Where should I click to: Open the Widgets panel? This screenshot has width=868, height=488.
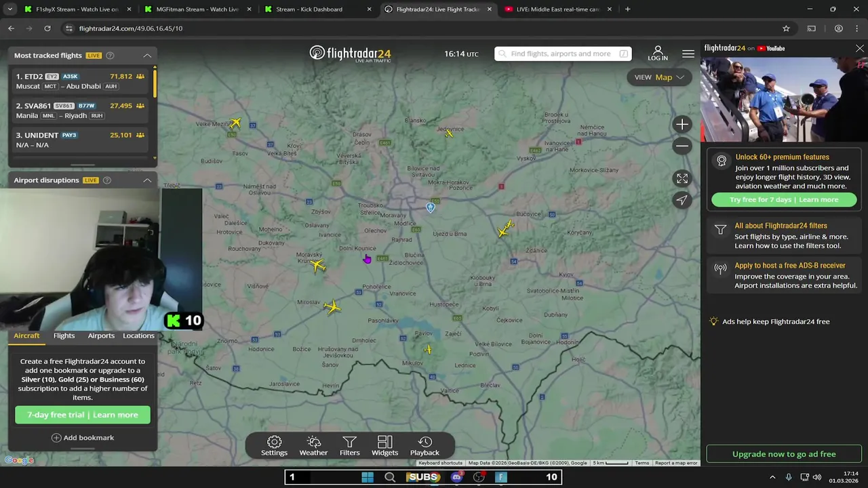tap(384, 446)
